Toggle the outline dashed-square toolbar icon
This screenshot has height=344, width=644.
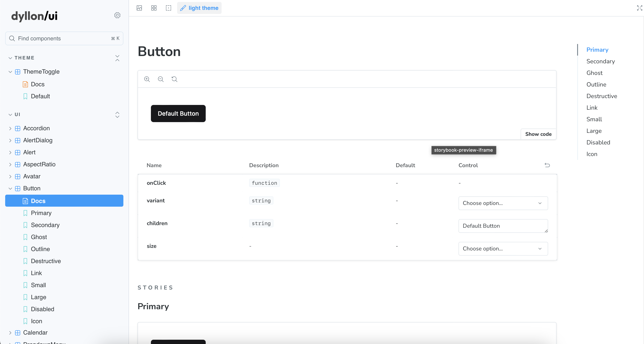pyautogui.click(x=169, y=8)
